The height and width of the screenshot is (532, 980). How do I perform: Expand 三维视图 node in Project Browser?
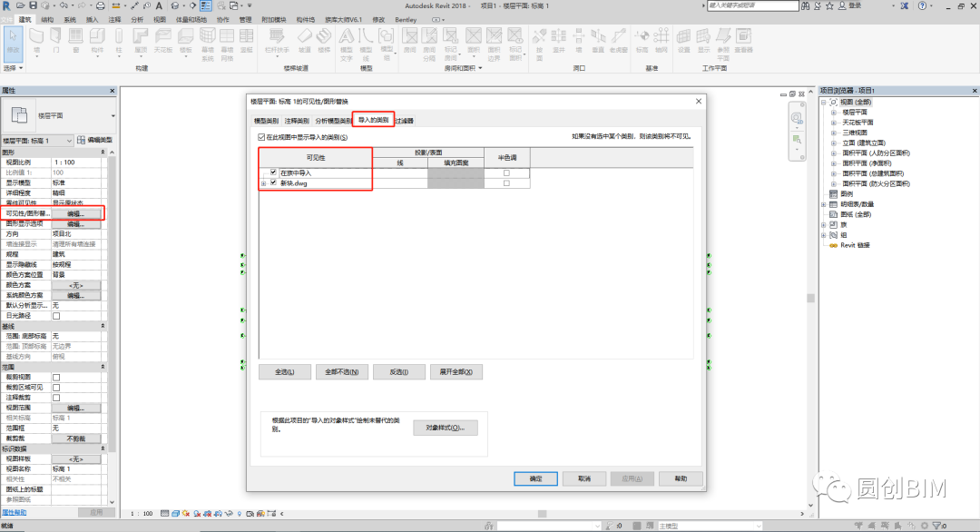click(x=834, y=133)
